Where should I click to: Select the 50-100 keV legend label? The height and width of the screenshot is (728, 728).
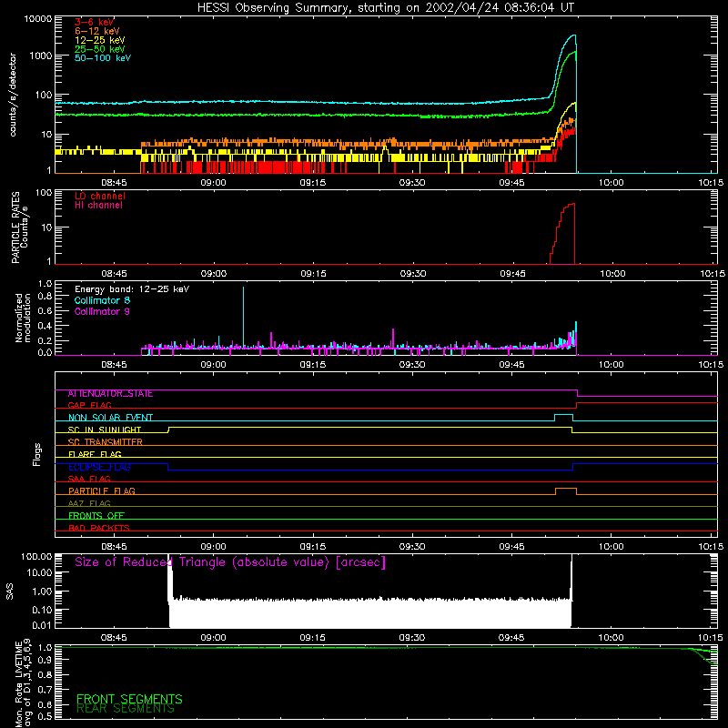tap(103, 57)
